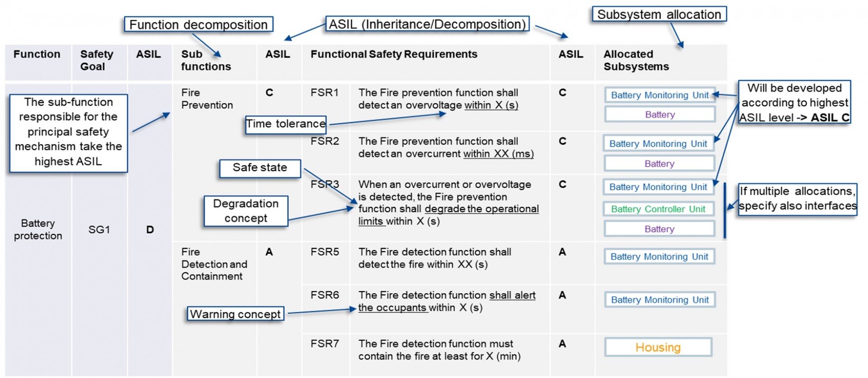Select Battery Monitoring Unit in FSR6 row
Screen dimensions: 868x378
[x=660, y=300]
